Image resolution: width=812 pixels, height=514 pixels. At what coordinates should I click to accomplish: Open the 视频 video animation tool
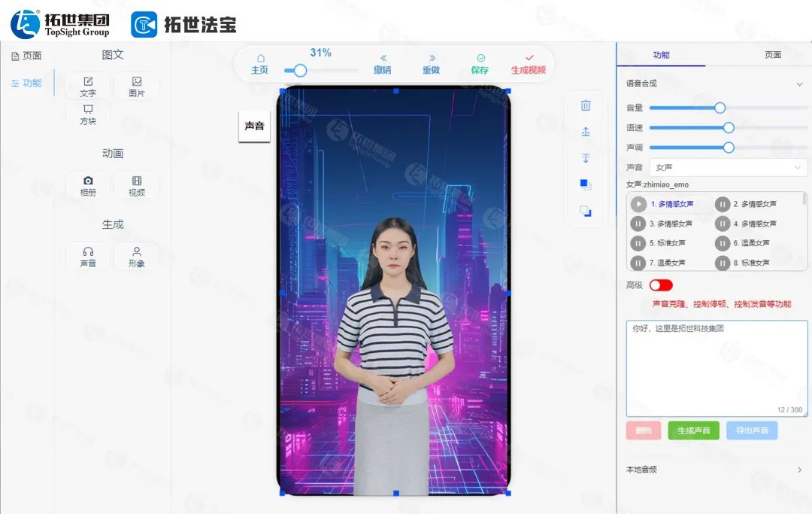(137, 185)
